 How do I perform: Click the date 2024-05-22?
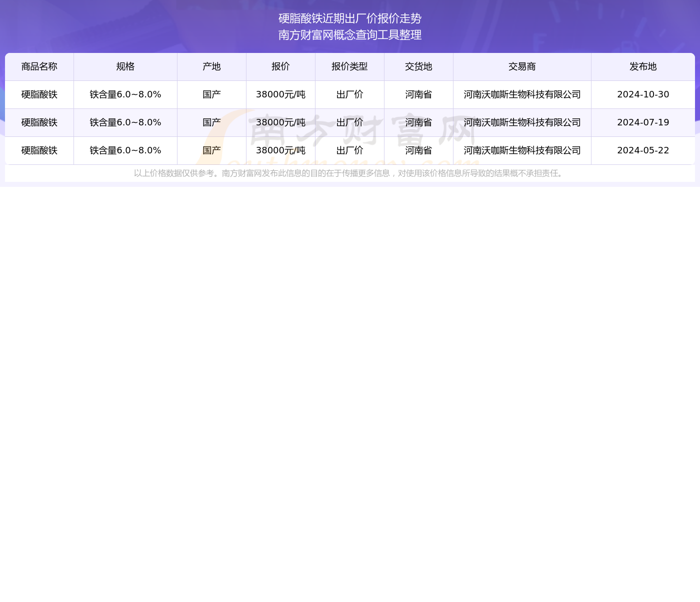point(643,150)
